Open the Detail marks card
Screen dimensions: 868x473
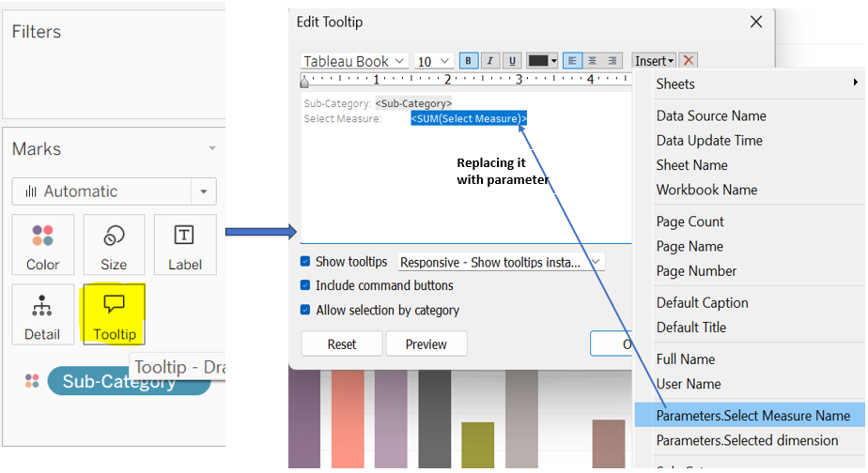point(42,314)
